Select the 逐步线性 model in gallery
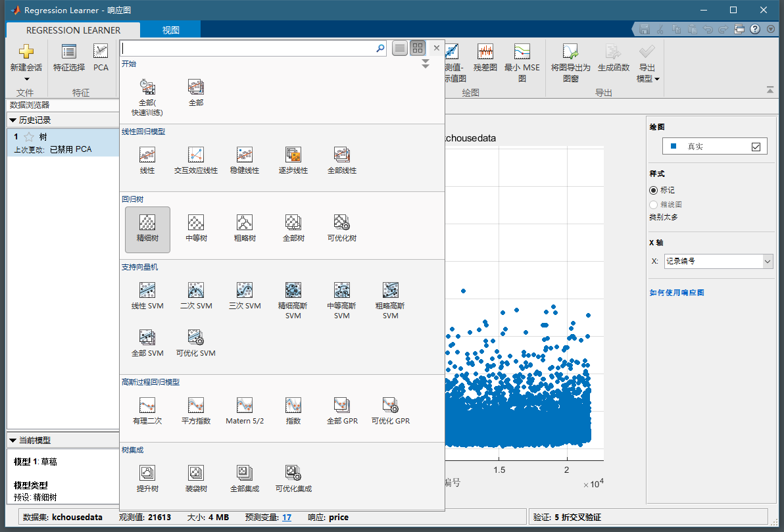 [x=293, y=160]
